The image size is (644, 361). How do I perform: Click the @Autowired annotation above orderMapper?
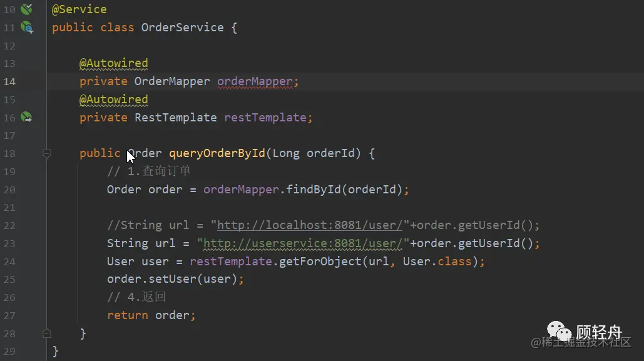114,63
